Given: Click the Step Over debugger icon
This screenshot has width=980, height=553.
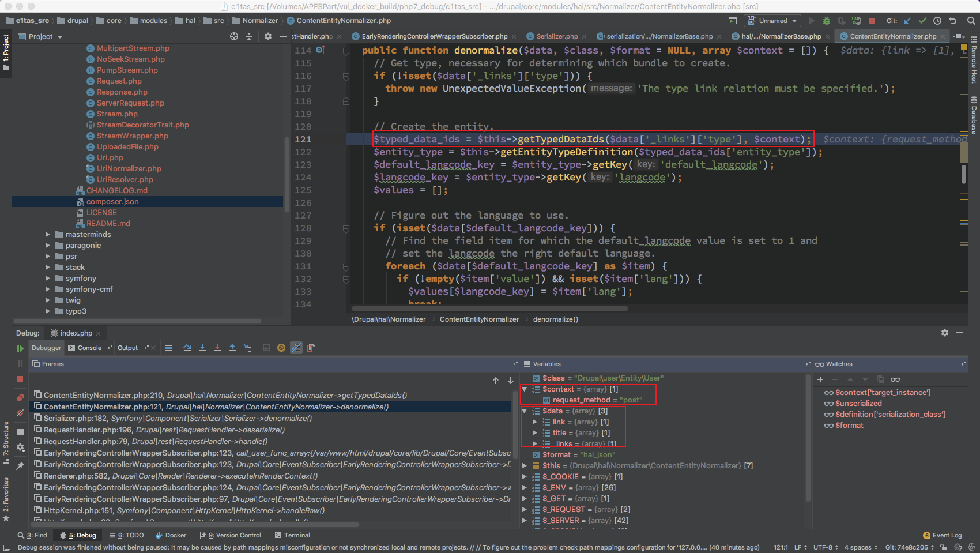Looking at the screenshot, I should (x=187, y=348).
